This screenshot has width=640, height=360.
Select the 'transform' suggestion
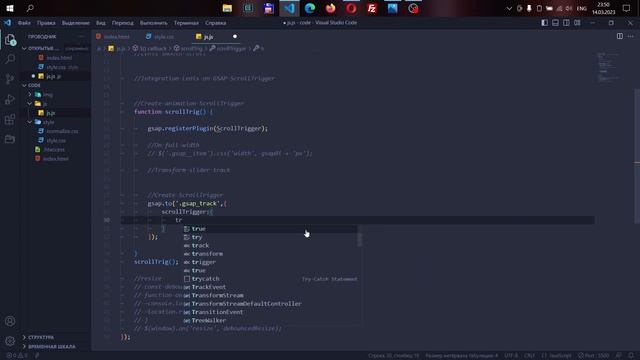click(270, 254)
